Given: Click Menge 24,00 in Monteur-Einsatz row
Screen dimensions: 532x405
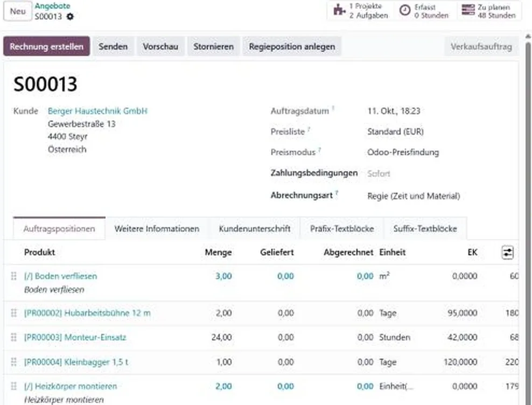Looking at the screenshot, I should tap(221, 337).
